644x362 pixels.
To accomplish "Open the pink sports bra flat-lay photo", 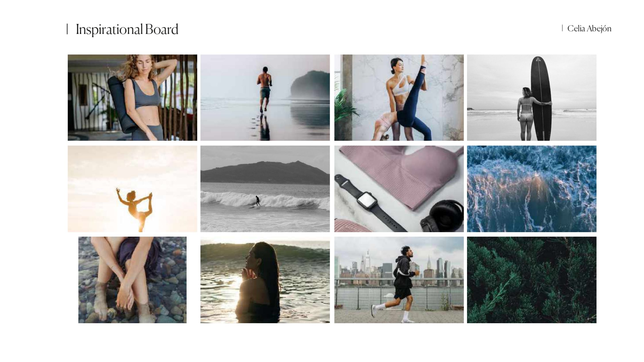I will (x=399, y=189).
